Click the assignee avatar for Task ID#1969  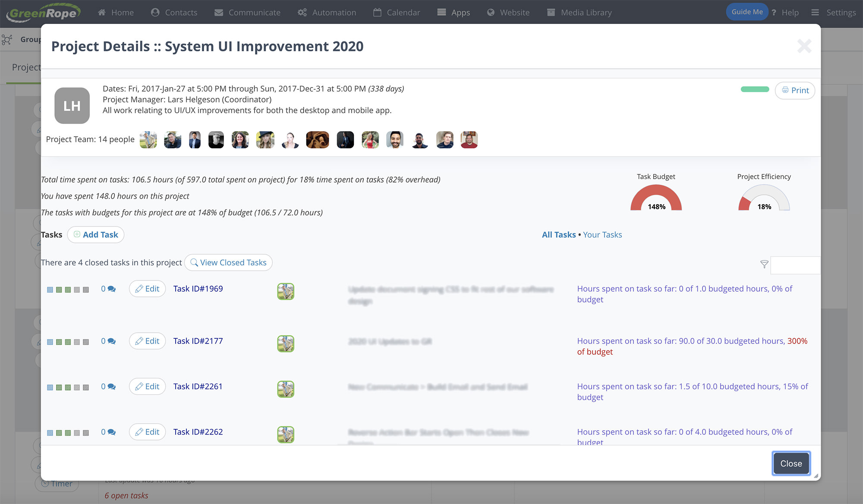(x=286, y=292)
